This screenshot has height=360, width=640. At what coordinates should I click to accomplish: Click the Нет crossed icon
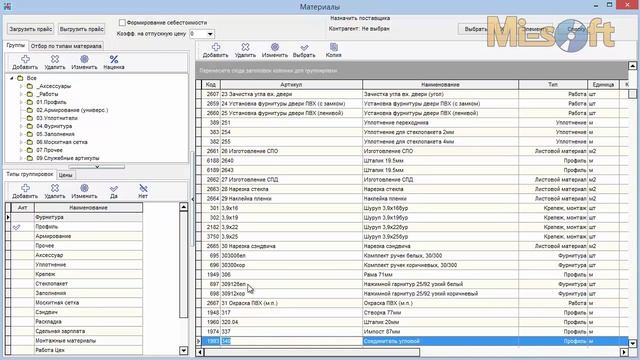(x=143, y=188)
